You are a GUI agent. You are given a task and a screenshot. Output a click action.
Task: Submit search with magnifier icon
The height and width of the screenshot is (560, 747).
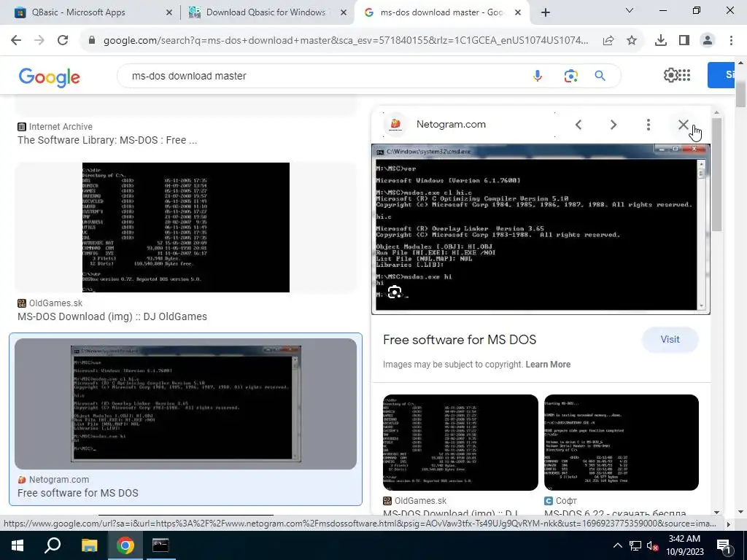click(x=600, y=76)
